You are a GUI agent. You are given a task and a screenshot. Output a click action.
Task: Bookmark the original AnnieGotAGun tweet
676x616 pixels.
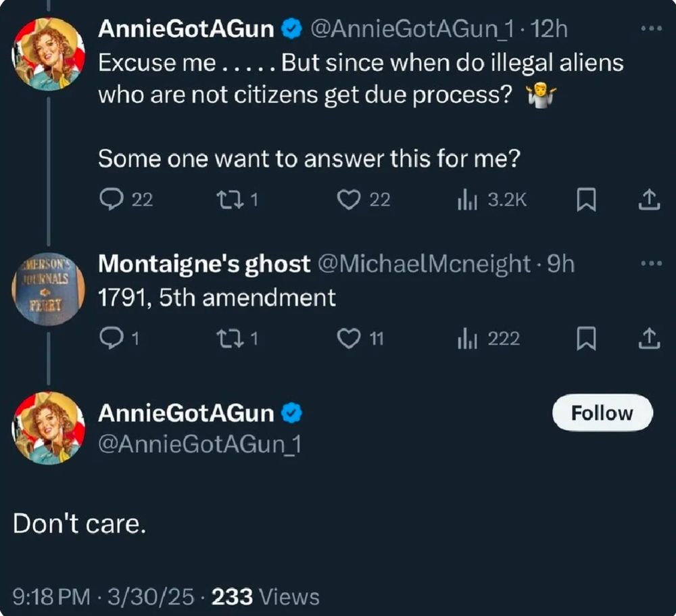tap(585, 199)
